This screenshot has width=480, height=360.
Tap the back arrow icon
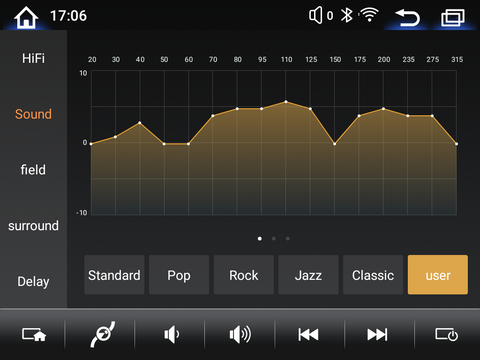click(x=407, y=17)
